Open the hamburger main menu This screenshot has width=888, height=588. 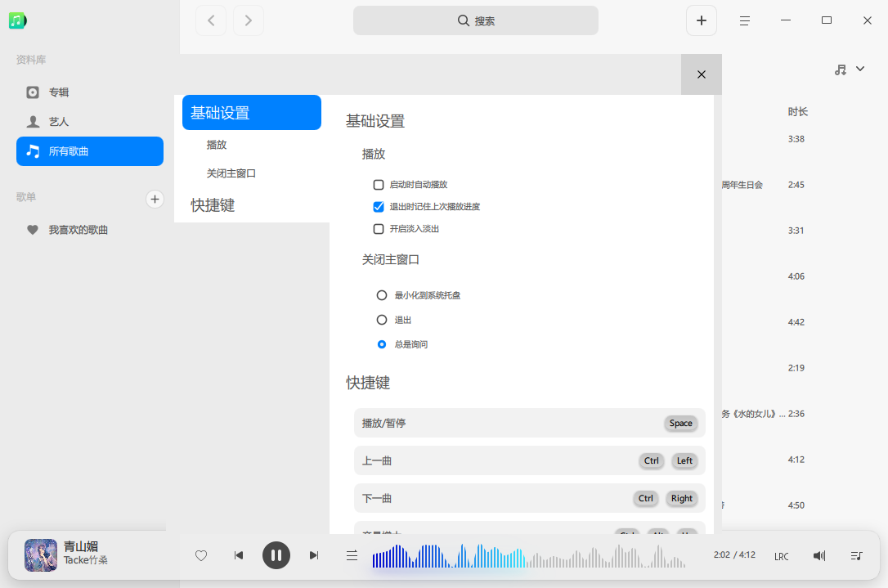745,20
